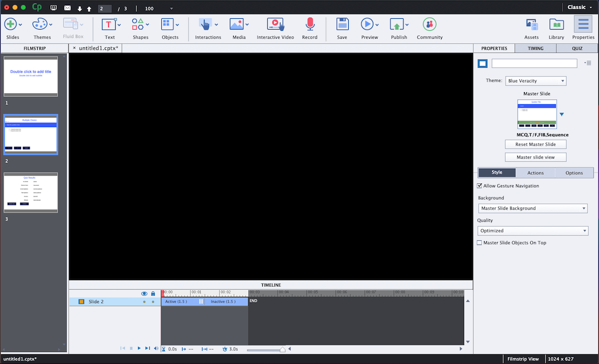The width and height of the screenshot is (599, 364).
Task: Open the Assets panel icon
Action: 531,24
